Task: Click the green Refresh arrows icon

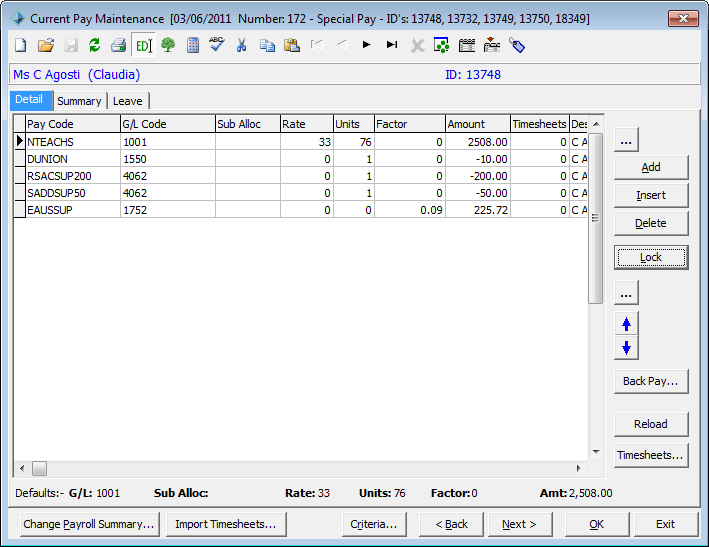Action: pos(95,45)
